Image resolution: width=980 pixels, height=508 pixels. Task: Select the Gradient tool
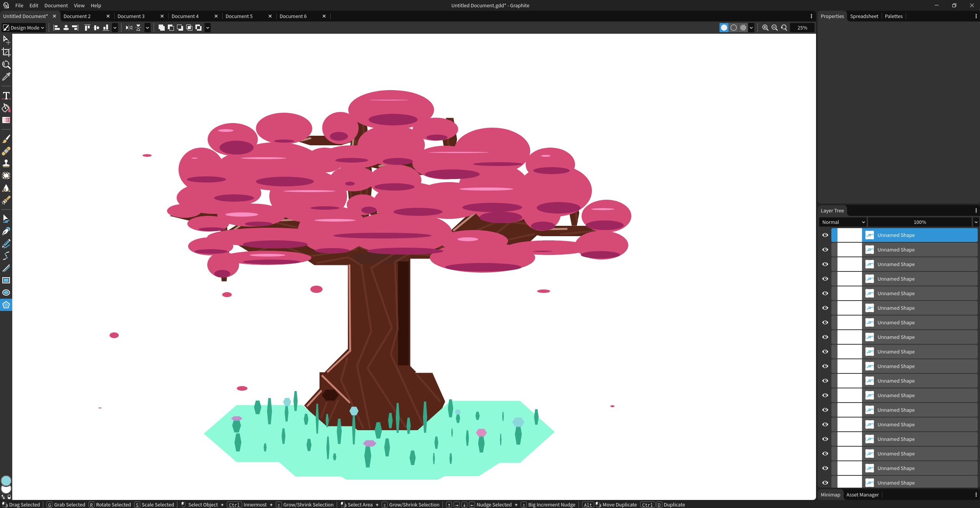coord(6,120)
